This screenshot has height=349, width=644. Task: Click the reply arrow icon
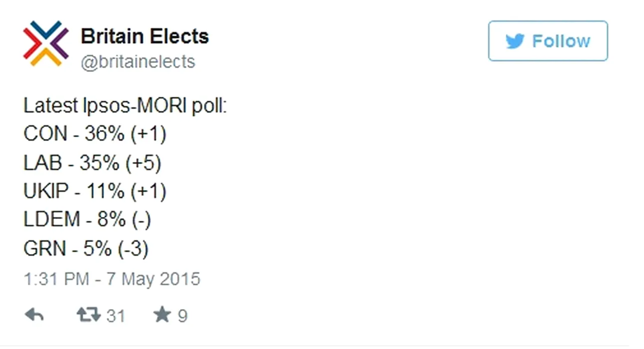click(34, 315)
